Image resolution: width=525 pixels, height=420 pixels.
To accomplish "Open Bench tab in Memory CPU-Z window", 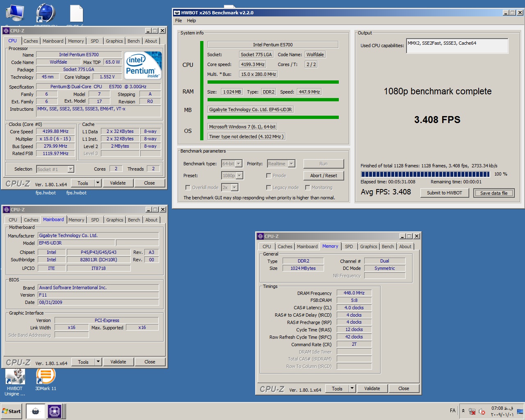I will click(x=388, y=247).
